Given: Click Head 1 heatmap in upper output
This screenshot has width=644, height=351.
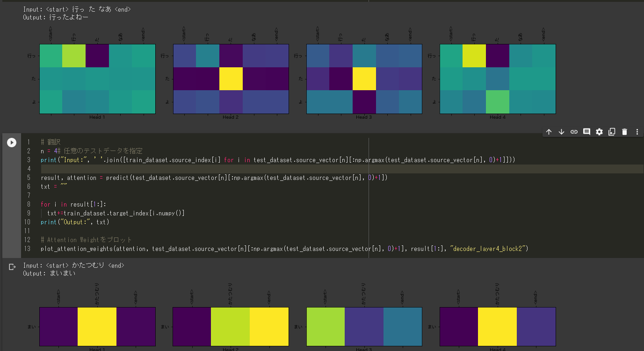Looking at the screenshot, I should tap(97, 79).
